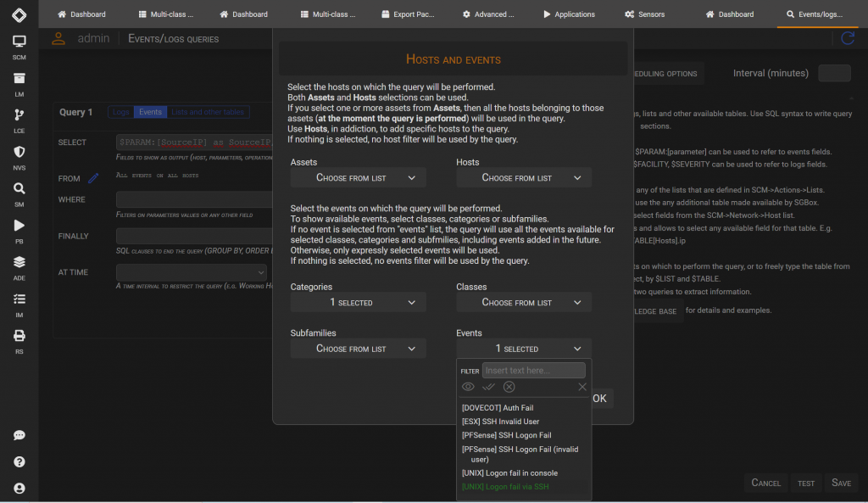Click the SELECT fields input
Viewport: 868px width, 503px height.
pyautogui.click(x=194, y=143)
